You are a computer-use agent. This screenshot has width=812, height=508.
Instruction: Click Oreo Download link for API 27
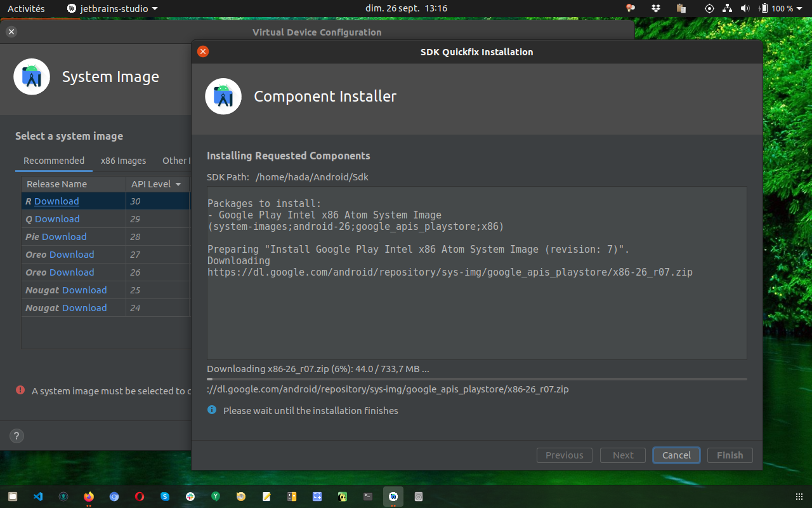point(72,255)
